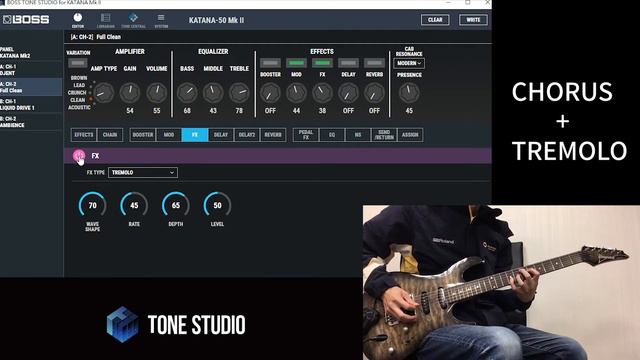This screenshot has width=640, height=360.
Task: Switch to the Booster tab
Action: coord(143,135)
